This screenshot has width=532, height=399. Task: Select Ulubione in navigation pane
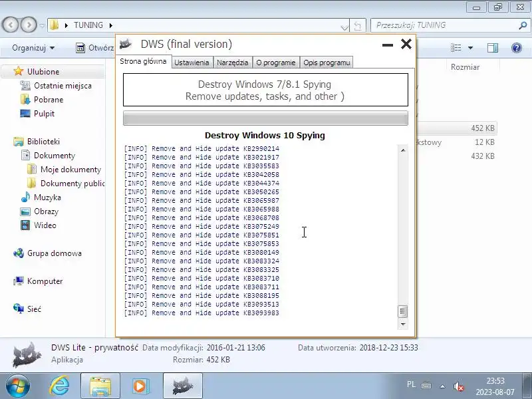pyautogui.click(x=43, y=72)
